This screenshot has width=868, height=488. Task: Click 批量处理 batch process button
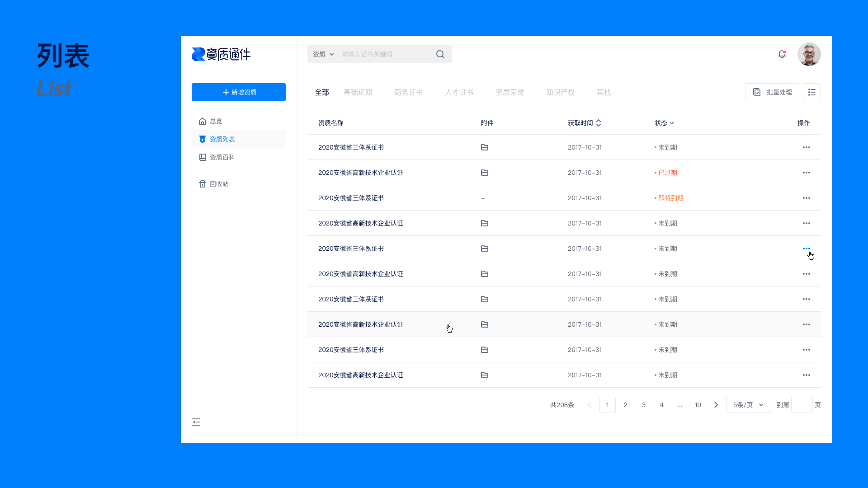(x=772, y=92)
